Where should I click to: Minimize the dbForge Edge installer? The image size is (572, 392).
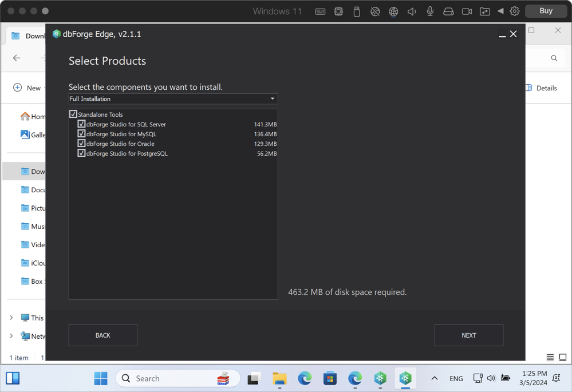[502, 34]
